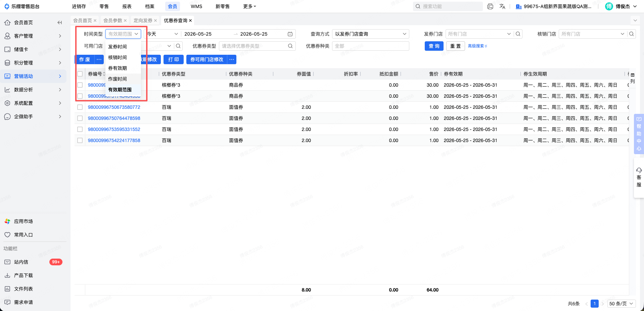Click search icon beside 发券门店 field

(518, 34)
